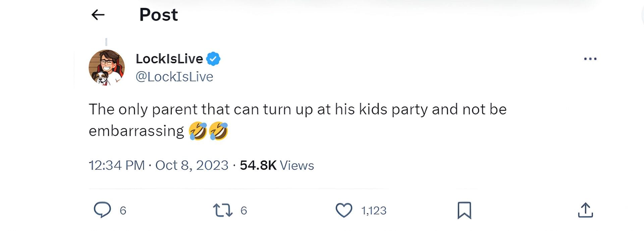Viewport: 644px width, 231px height.
Task: Bookmark this post
Action: pyautogui.click(x=464, y=210)
